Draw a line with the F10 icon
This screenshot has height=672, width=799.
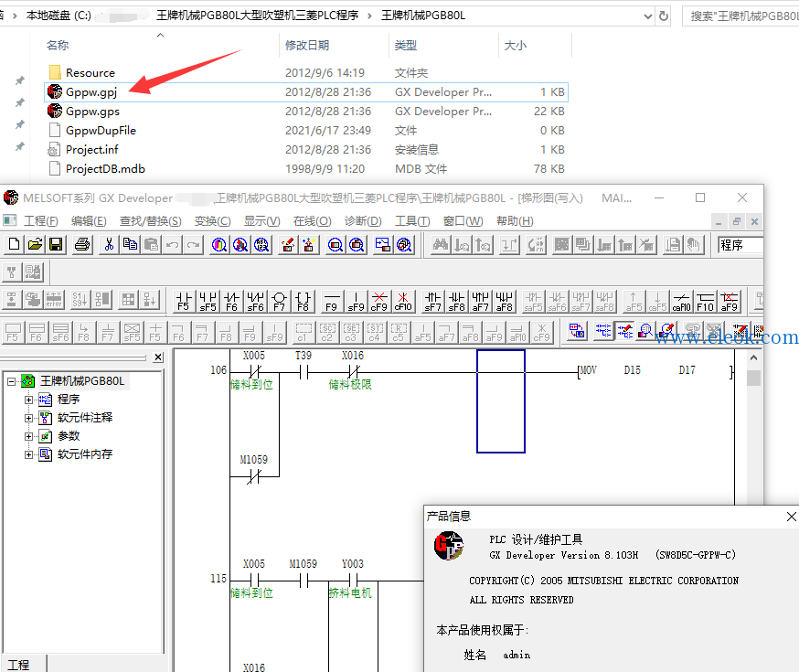point(705,301)
